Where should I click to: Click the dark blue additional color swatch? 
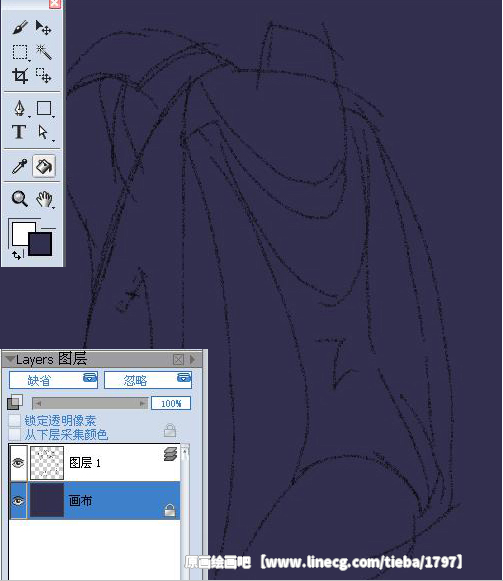pyautogui.click(x=40, y=244)
